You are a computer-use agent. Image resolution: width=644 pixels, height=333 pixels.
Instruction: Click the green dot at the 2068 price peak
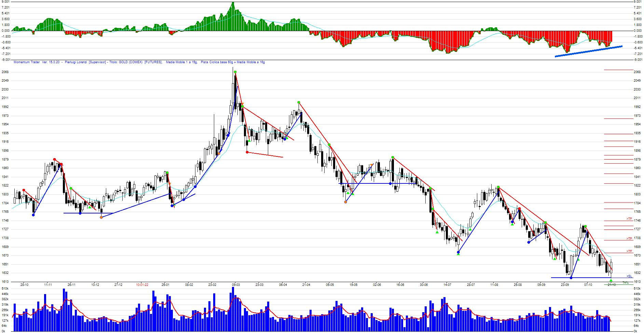coord(235,72)
